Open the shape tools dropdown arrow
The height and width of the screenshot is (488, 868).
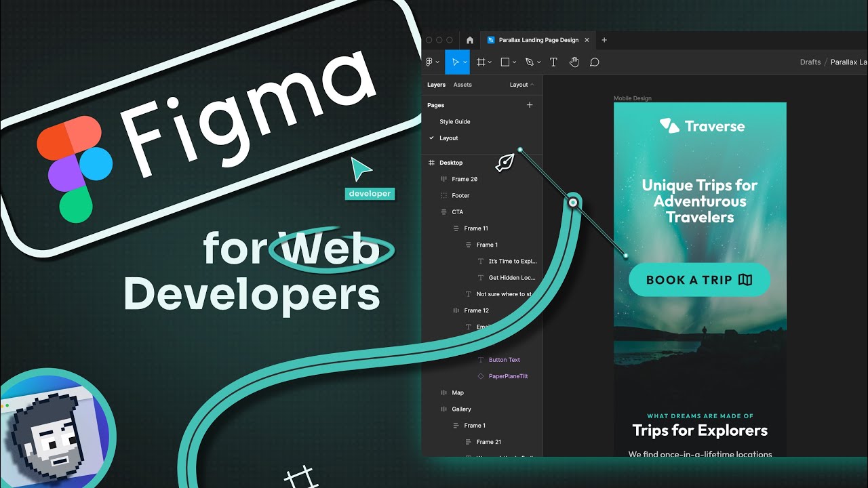tap(514, 62)
